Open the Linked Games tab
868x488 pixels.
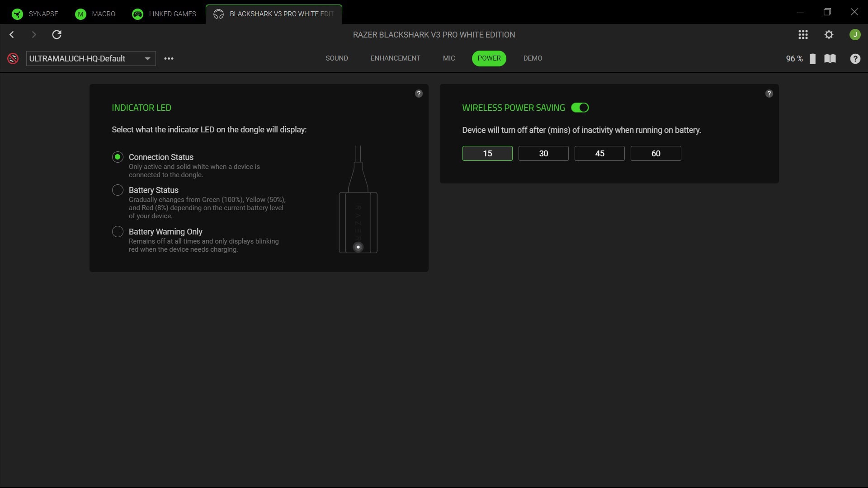pyautogui.click(x=164, y=14)
